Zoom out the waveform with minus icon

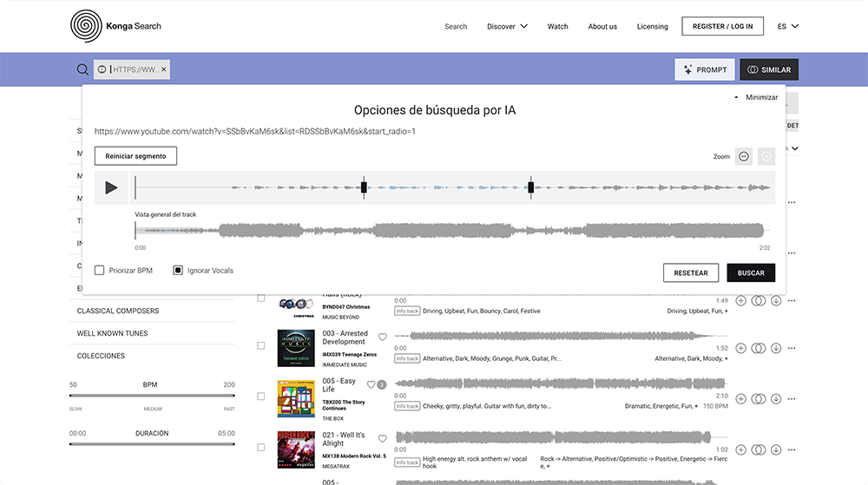point(744,157)
